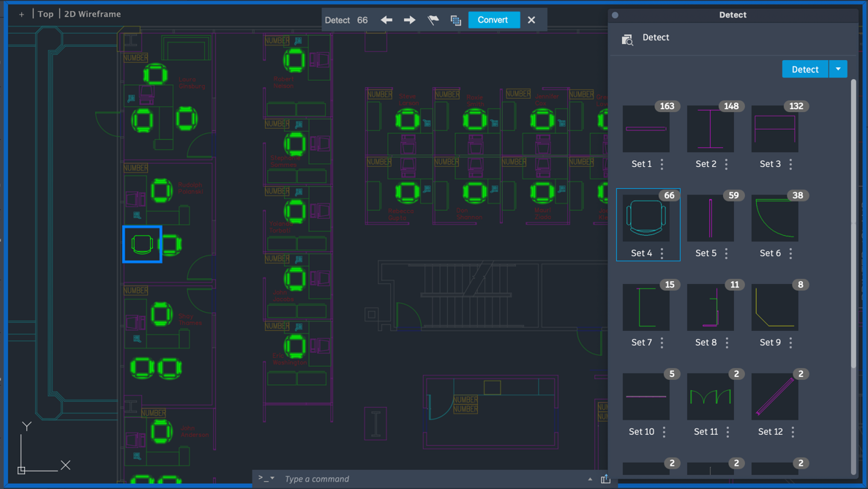Select Set 7 thumbnail with 15 count
Image resolution: width=868 pixels, height=489 pixels.
[646, 307]
